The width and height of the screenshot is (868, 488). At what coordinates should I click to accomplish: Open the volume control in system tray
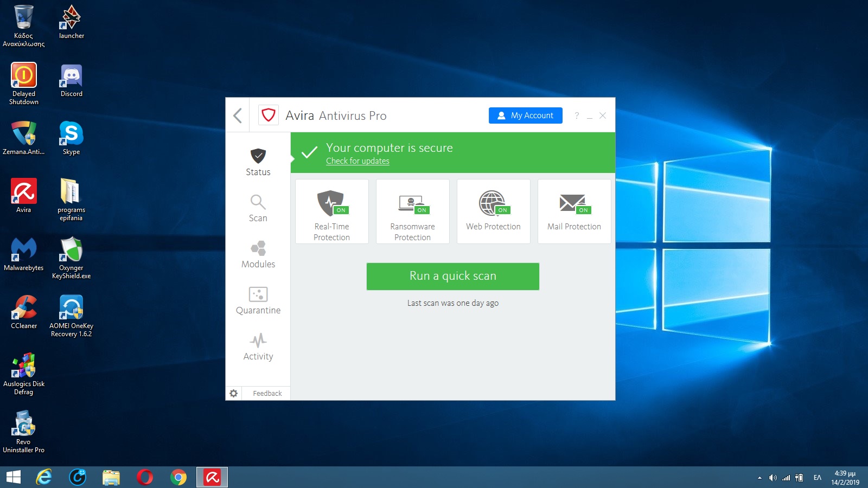(773, 478)
